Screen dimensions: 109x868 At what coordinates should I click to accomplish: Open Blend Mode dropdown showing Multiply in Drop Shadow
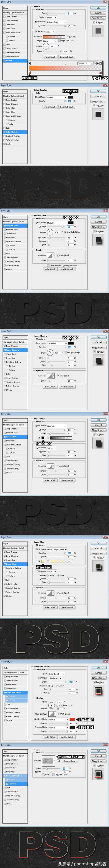tap(57, 223)
